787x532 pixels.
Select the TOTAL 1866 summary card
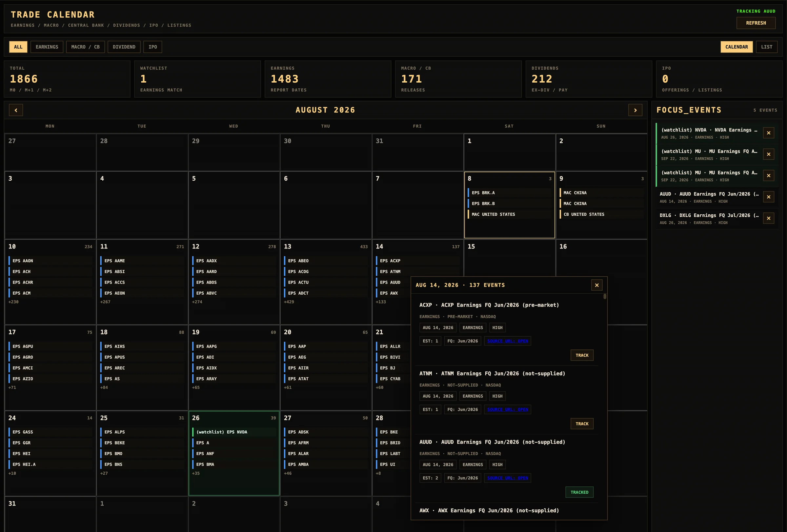coord(67,79)
